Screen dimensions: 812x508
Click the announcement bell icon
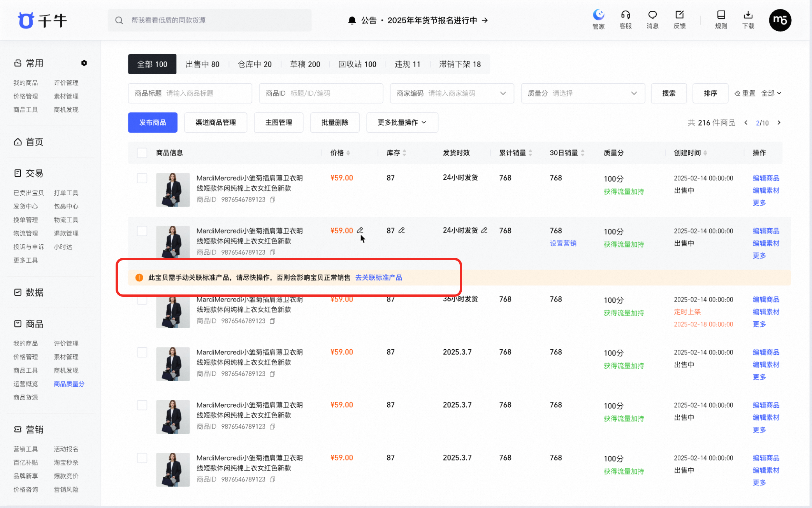(x=352, y=20)
